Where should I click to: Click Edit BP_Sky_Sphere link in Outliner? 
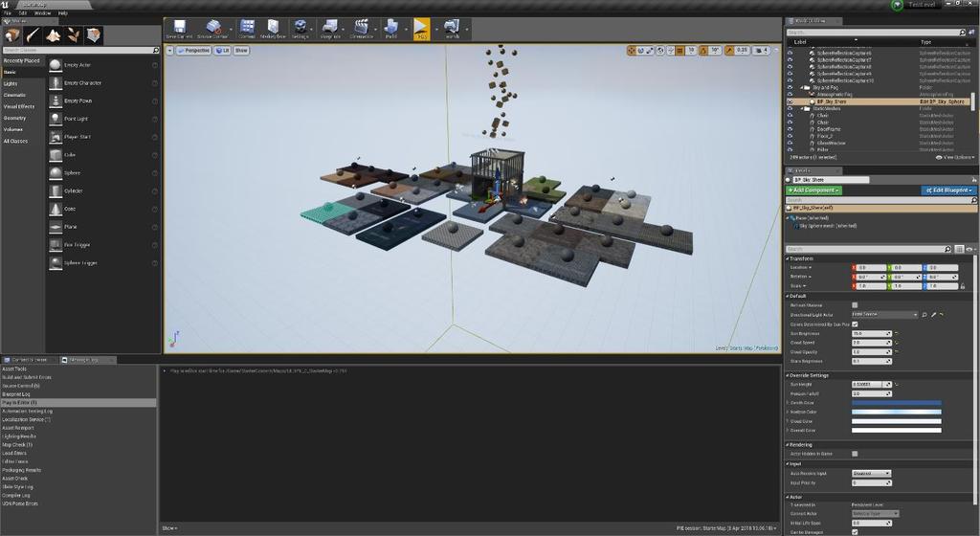(x=943, y=101)
